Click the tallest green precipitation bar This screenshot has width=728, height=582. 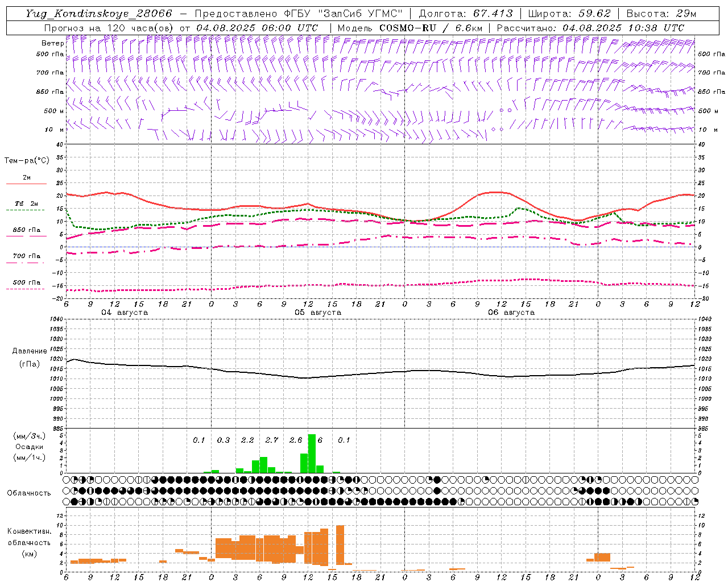coord(312,453)
